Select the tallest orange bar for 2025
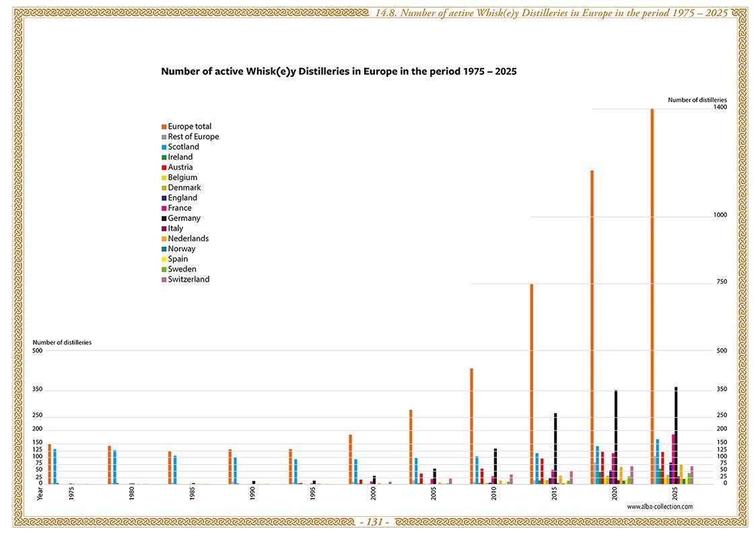Screen dimensions: 756x535 pyautogui.click(x=650, y=290)
